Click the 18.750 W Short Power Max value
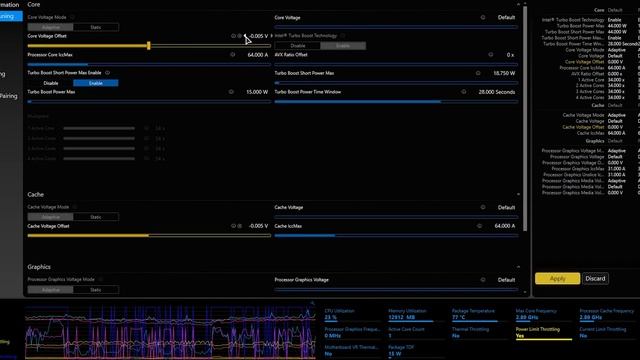 (504, 73)
